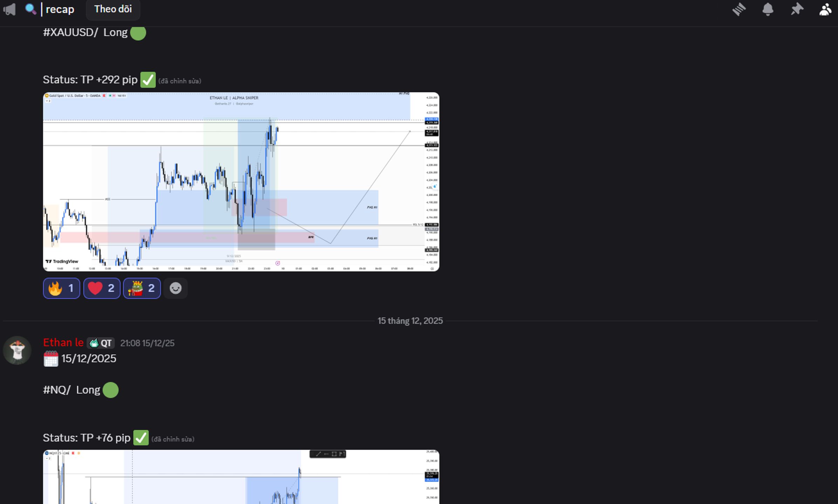The height and width of the screenshot is (504, 838).
Task: Add a reaction with the smiley button
Action: tap(176, 288)
